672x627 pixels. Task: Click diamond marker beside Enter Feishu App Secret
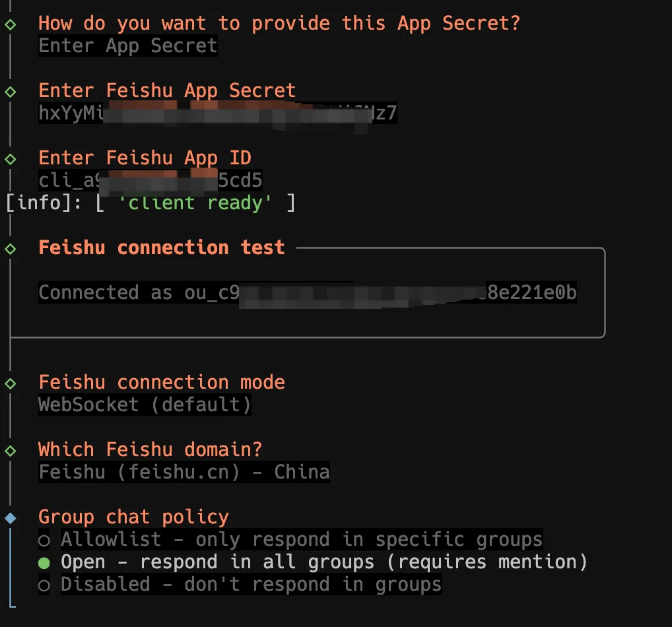(x=10, y=91)
